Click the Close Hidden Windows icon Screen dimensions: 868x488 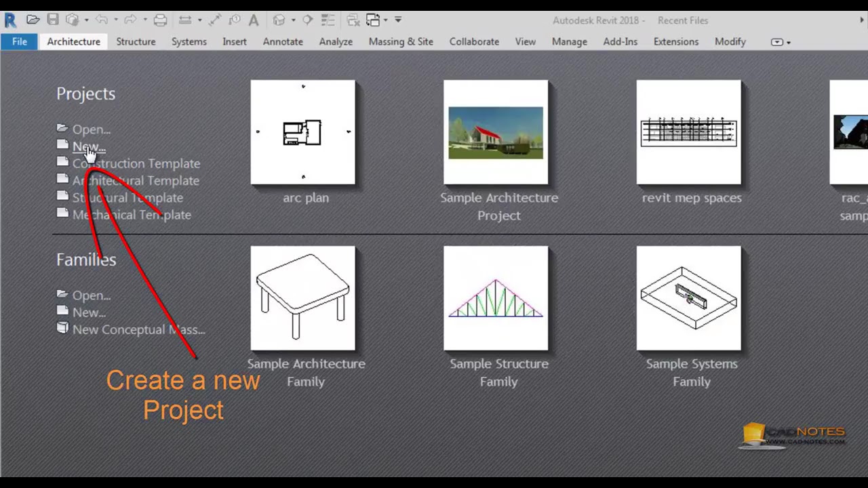353,20
